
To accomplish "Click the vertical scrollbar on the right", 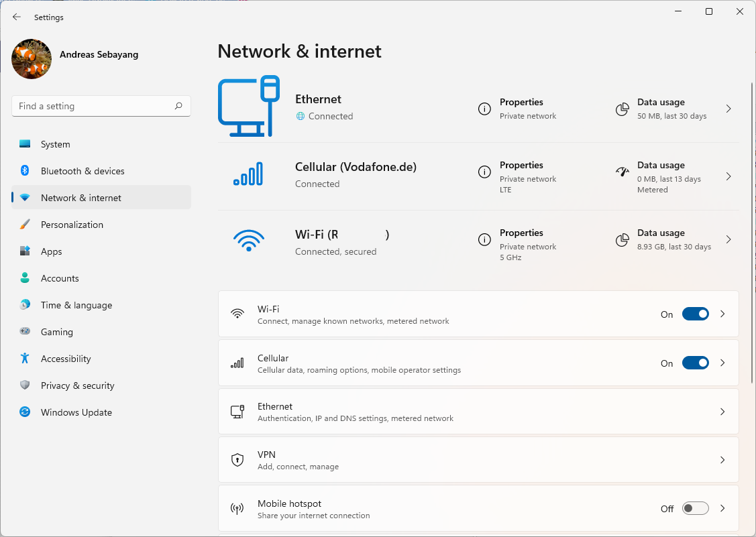I will (x=752, y=201).
